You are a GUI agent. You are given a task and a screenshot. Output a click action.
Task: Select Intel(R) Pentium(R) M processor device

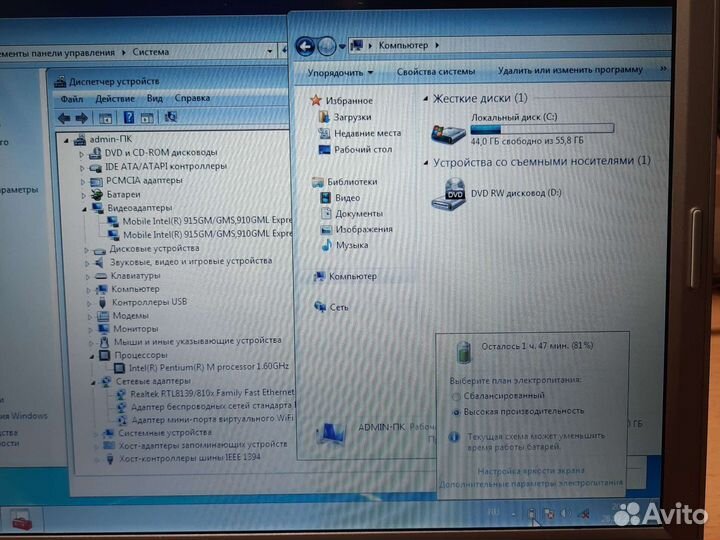coord(209,367)
